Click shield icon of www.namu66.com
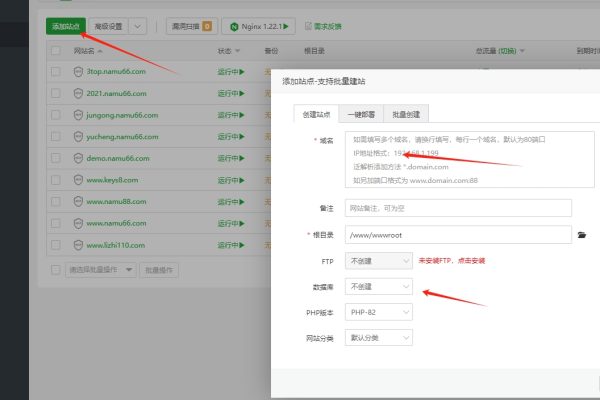The image size is (600, 400). pyautogui.click(x=78, y=223)
